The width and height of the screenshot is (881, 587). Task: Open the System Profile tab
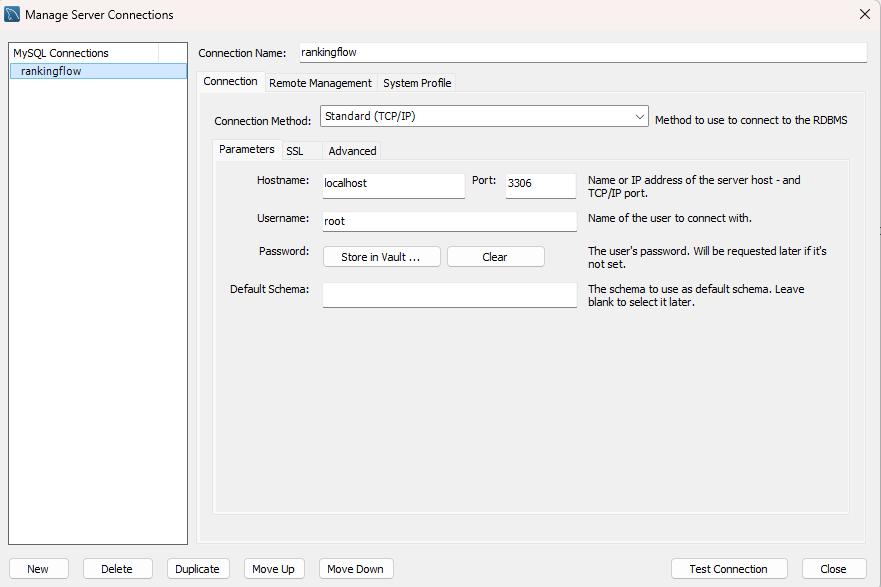click(x=417, y=83)
